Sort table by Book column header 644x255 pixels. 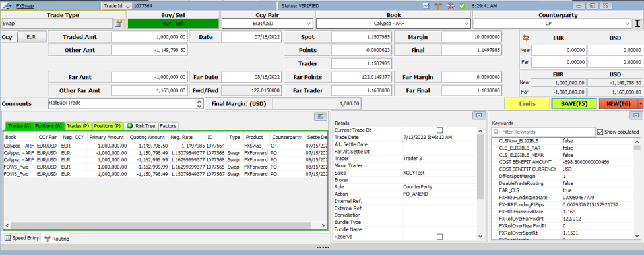[19, 137]
